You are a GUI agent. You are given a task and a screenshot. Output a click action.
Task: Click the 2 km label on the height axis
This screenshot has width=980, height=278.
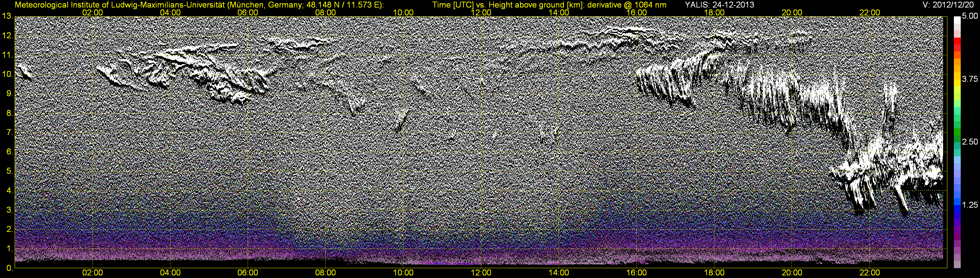[9, 230]
